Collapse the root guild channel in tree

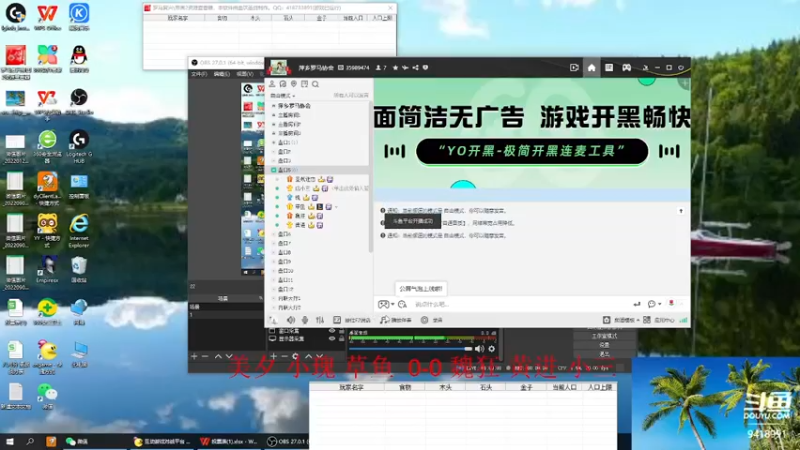[274, 106]
